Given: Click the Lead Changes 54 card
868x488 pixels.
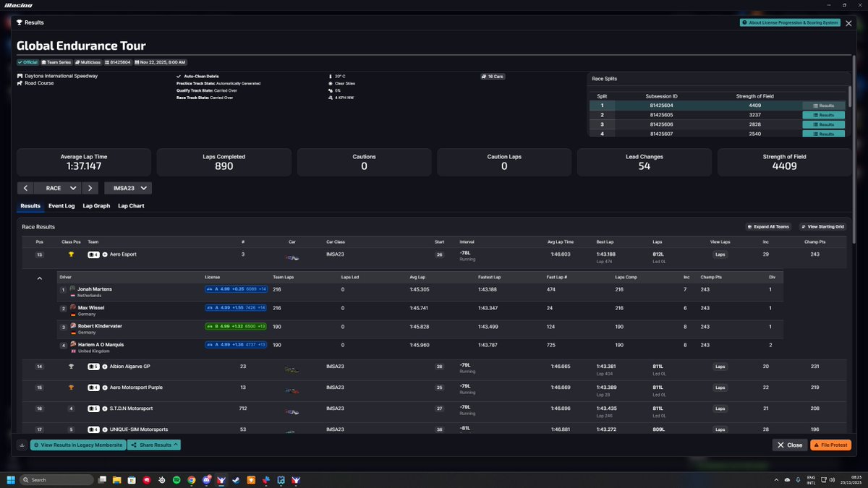Looking at the screenshot, I should pos(644,162).
